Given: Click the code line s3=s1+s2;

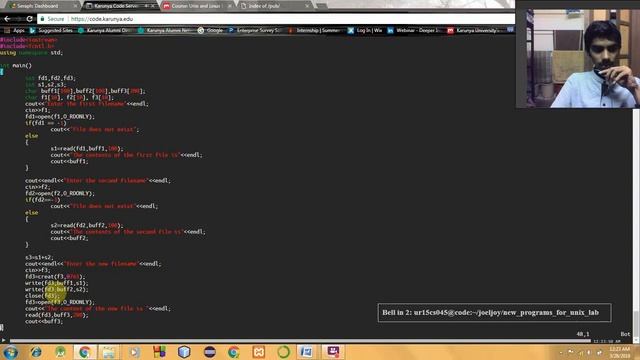Looking at the screenshot, I should [x=39, y=258].
